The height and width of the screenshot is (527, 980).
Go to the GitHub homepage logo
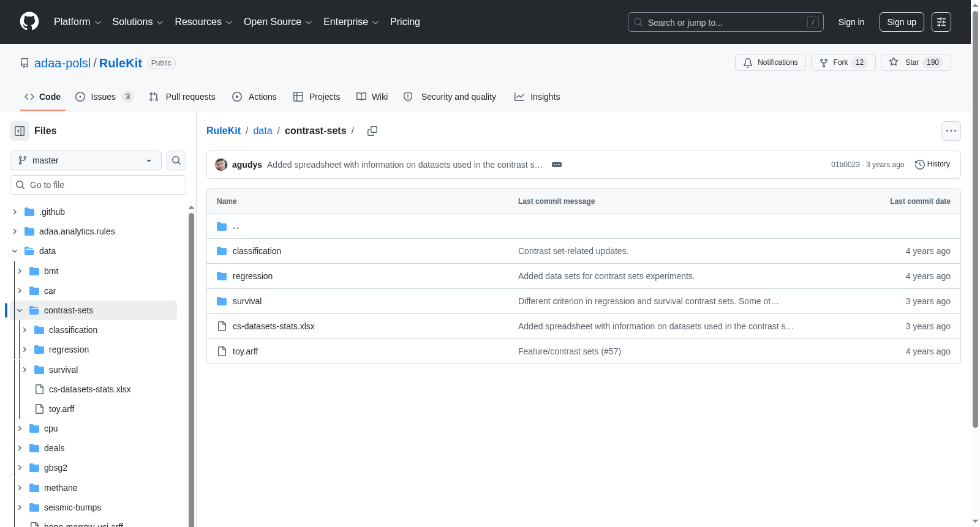(x=29, y=22)
